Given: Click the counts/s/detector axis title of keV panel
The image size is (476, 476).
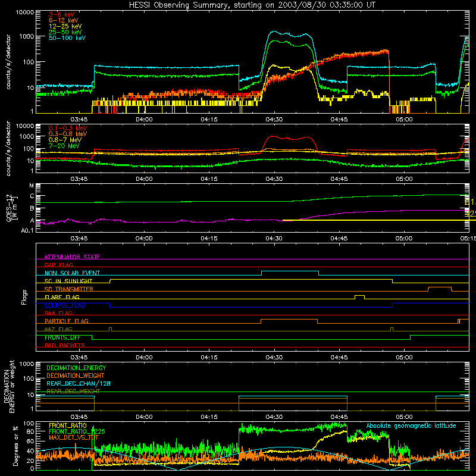Looking at the screenshot, I should tap(8, 62).
